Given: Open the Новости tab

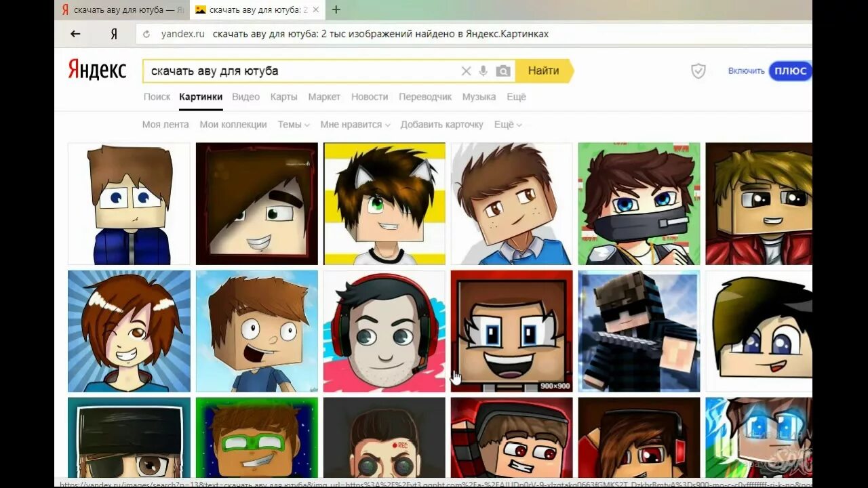Looking at the screenshot, I should point(370,97).
